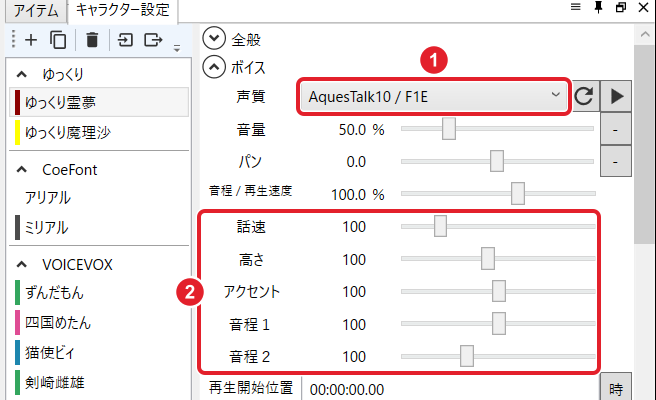Open the 声質 AquesTalk10 / F1E dropdown

point(434,97)
